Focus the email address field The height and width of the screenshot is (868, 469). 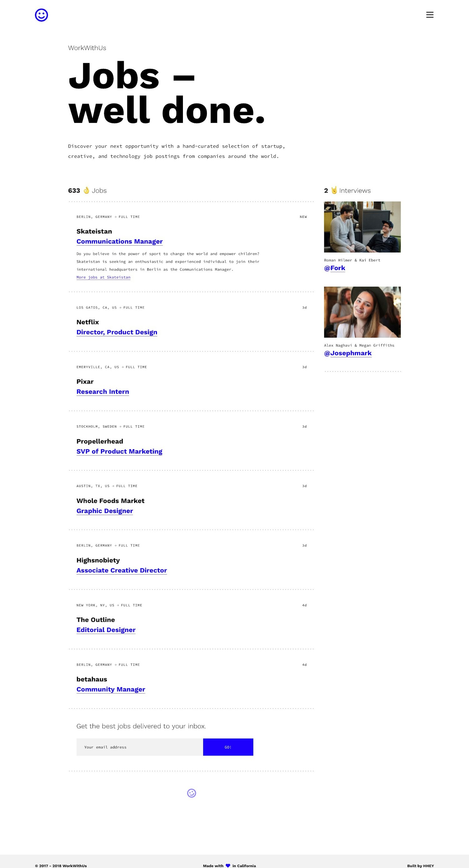coord(139,747)
